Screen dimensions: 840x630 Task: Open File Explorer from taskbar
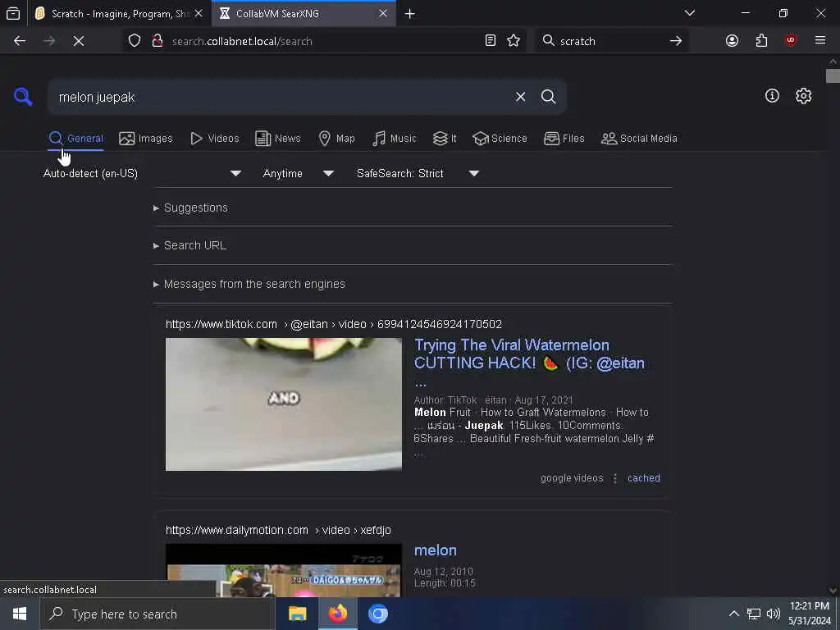297,614
